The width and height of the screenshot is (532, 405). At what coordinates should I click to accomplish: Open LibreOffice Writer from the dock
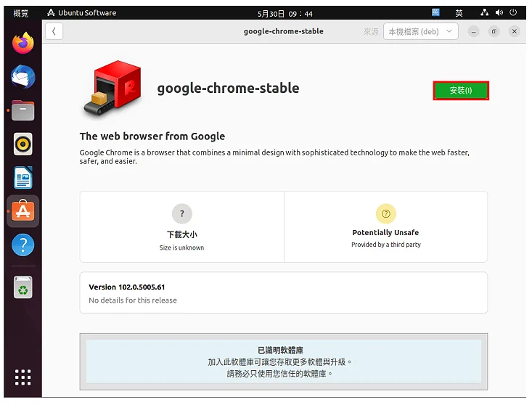point(23,177)
